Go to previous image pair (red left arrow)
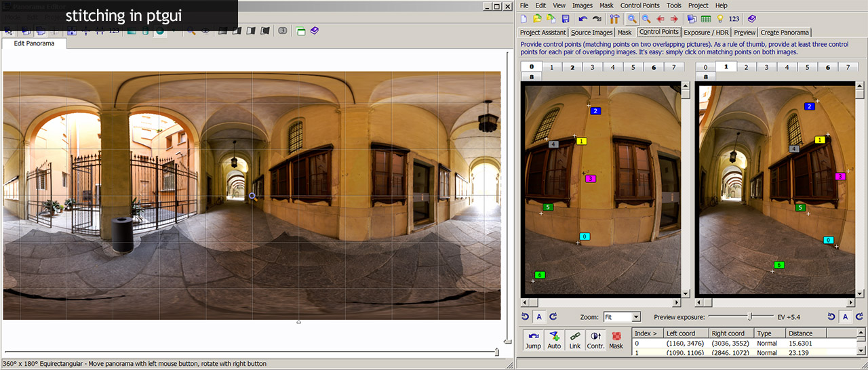Viewport: 868px width, 370px height. tap(660, 19)
